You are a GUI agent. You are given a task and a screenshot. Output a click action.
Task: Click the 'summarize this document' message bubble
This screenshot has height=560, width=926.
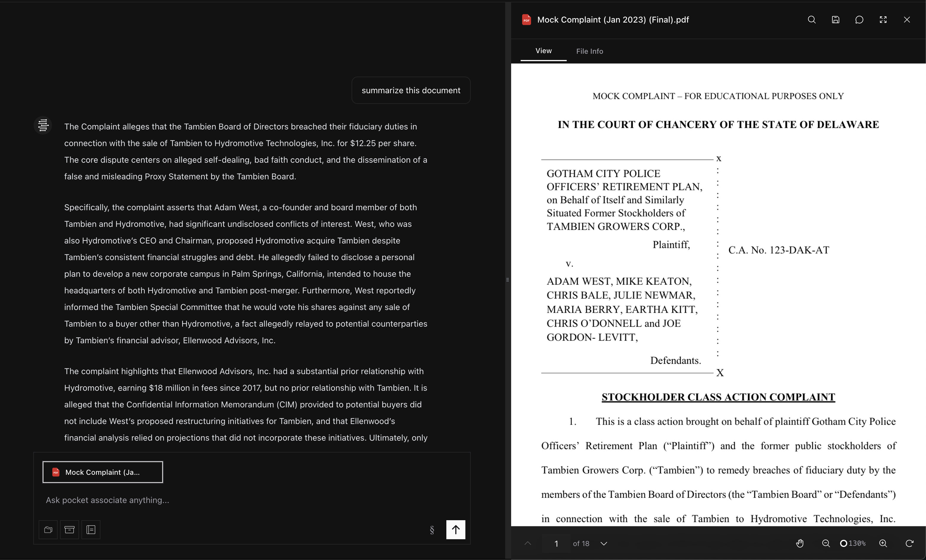pyautogui.click(x=411, y=90)
